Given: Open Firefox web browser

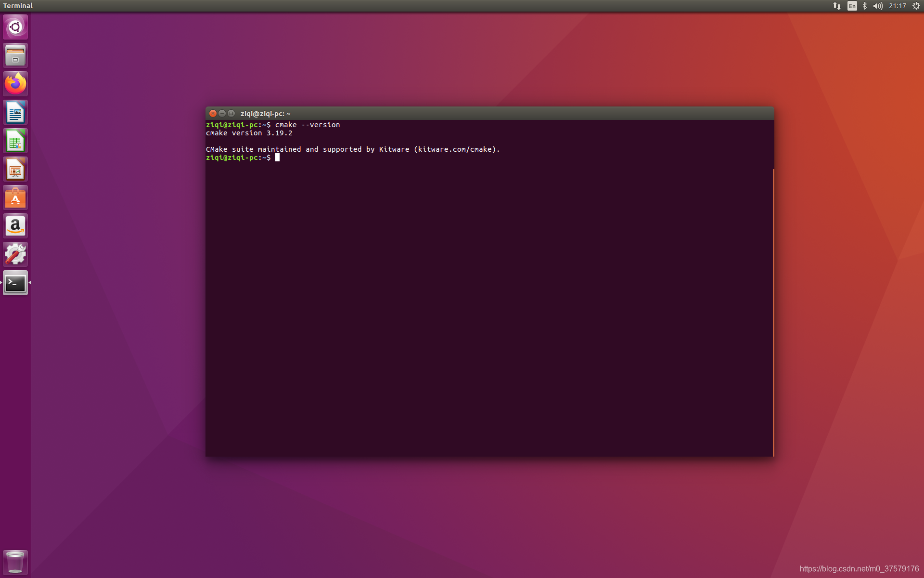Looking at the screenshot, I should [x=15, y=84].
